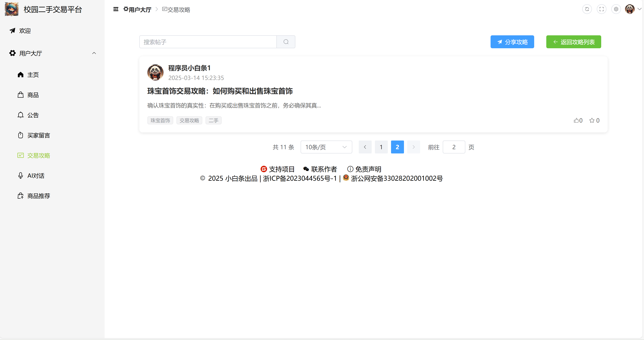Open the 商品推荐 sidebar item
The width and height of the screenshot is (644, 340).
39,196
